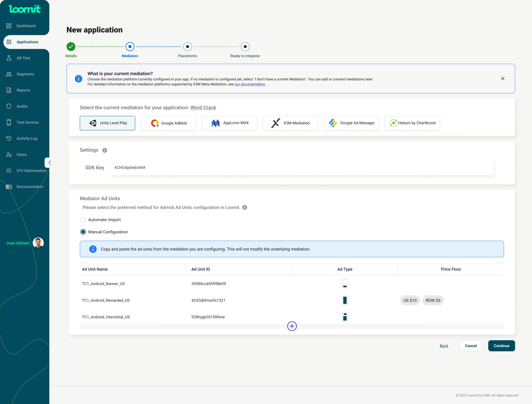
Task: Select the Manual Configuration radio option
Action: click(x=83, y=232)
